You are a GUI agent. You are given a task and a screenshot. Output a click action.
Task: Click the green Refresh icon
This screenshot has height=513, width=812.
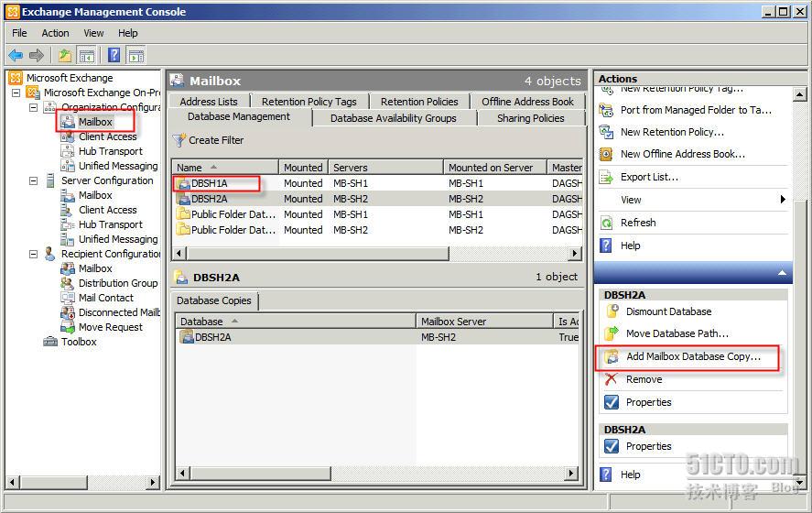coord(606,223)
